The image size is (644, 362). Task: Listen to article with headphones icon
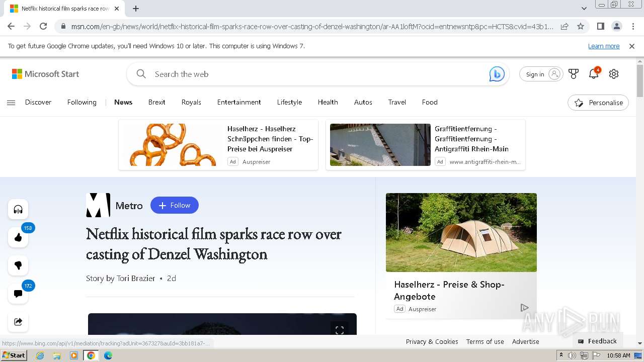pos(18,209)
